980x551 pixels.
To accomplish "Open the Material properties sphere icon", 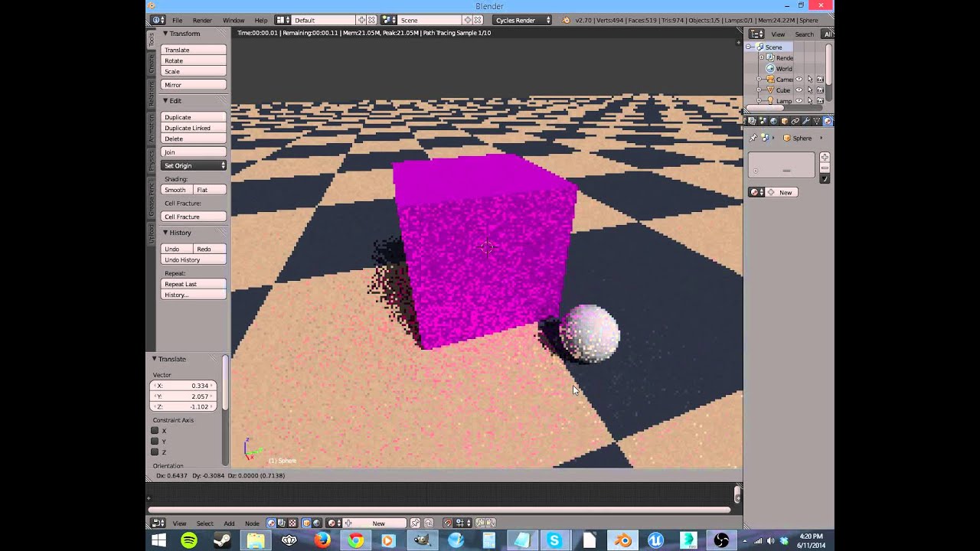I will pos(828,121).
